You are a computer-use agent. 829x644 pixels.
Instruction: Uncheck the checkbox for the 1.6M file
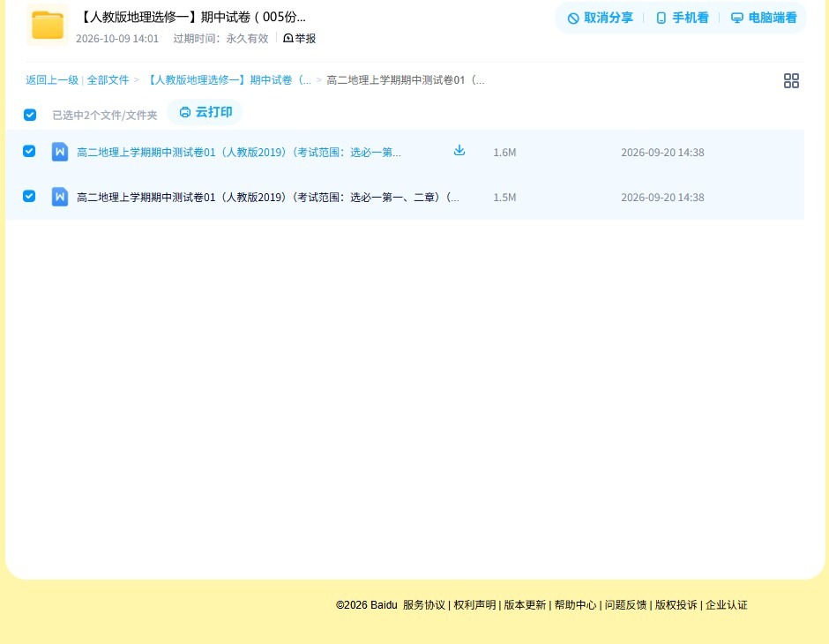[29, 151]
